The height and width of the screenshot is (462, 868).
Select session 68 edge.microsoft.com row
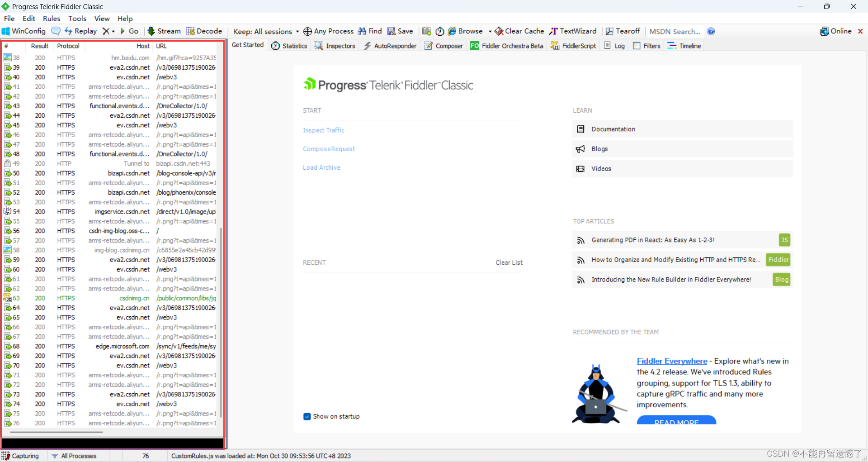pos(110,346)
